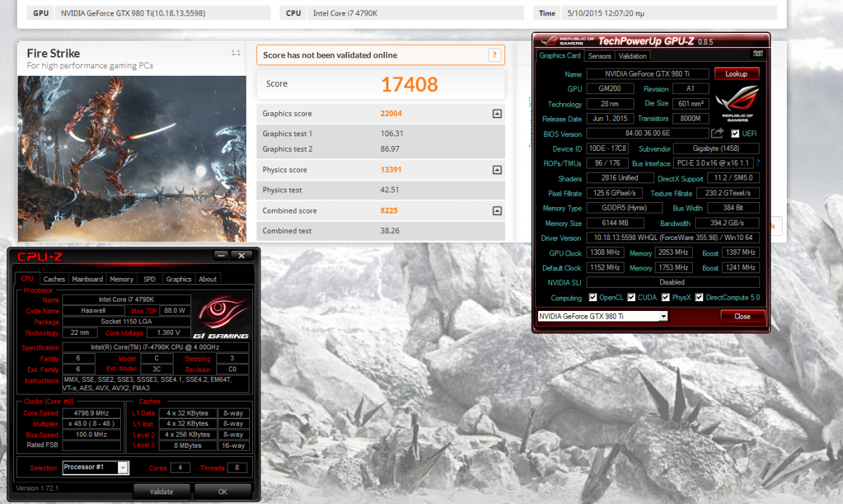Click the BIOS Version field 84.00.36.00.6E

647,133
